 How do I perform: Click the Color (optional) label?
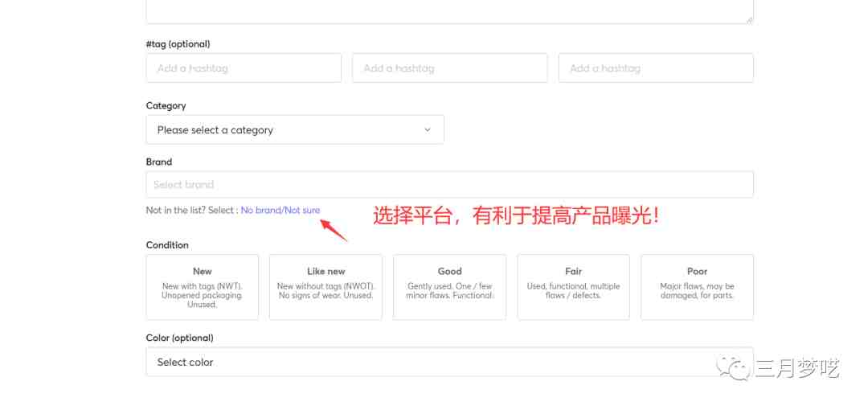(x=179, y=338)
